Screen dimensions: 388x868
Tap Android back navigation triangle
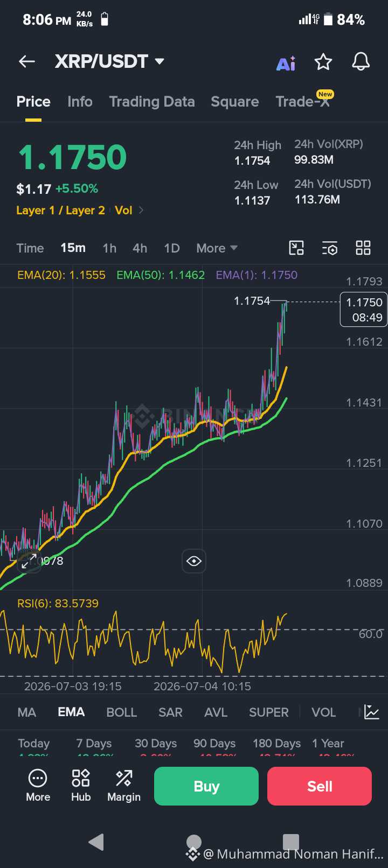point(96,842)
